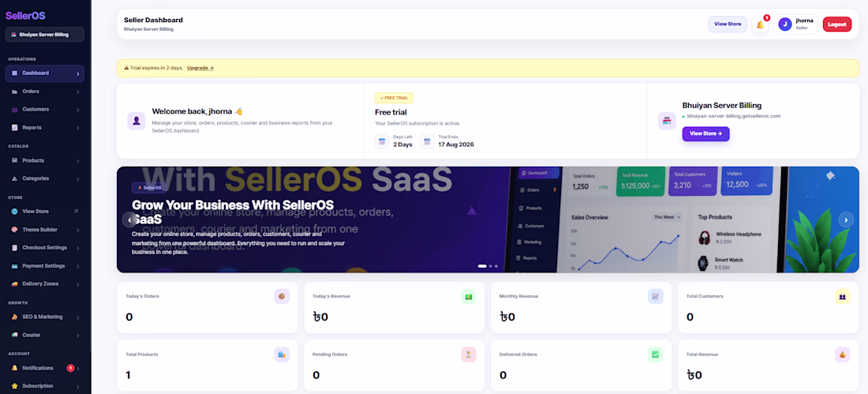868x394 pixels.
Task: Click the red Logout button
Action: pos(837,24)
